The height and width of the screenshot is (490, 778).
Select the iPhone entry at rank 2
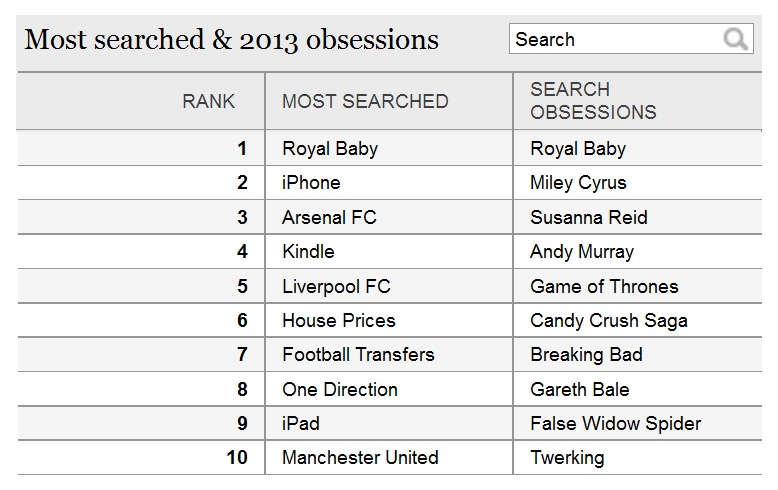(311, 183)
